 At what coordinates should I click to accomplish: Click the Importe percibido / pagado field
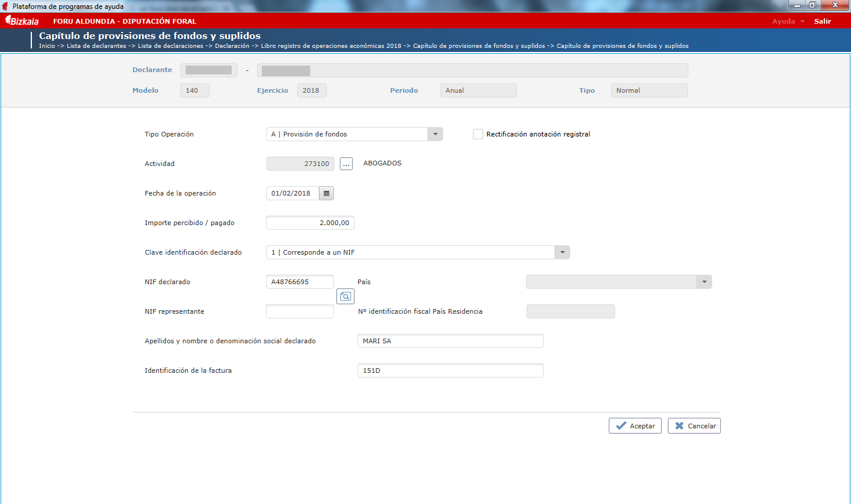click(310, 223)
